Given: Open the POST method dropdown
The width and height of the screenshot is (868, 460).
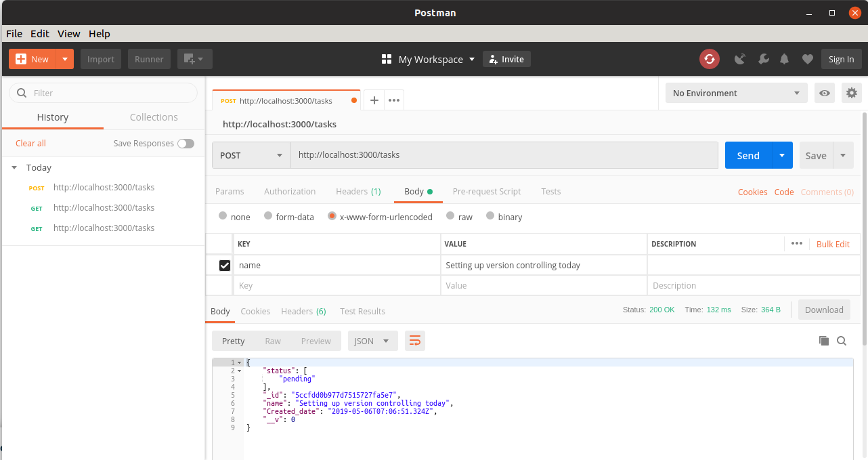Looking at the screenshot, I should pyautogui.click(x=251, y=155).
